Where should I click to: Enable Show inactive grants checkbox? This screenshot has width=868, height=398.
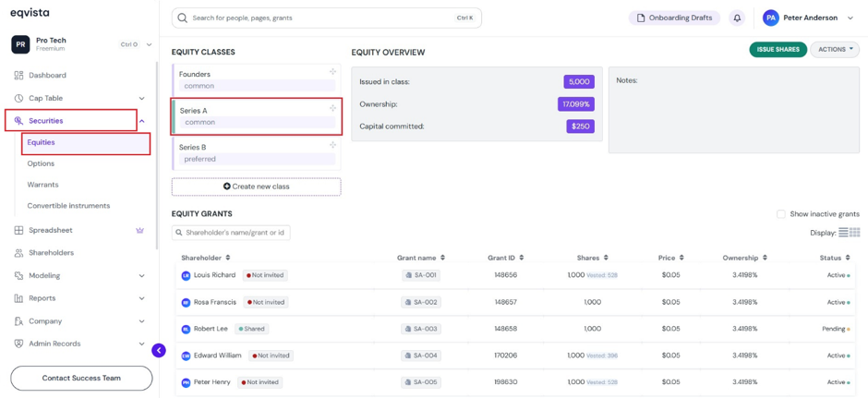tap(781, 214)
